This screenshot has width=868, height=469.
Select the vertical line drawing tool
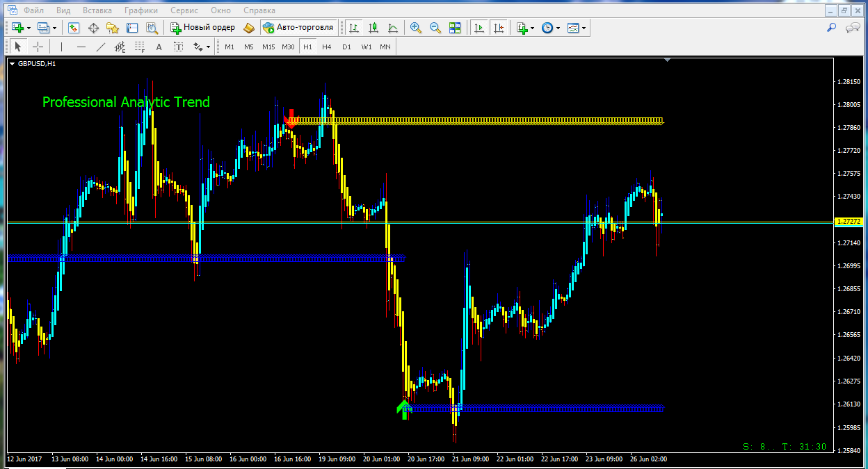62,47
